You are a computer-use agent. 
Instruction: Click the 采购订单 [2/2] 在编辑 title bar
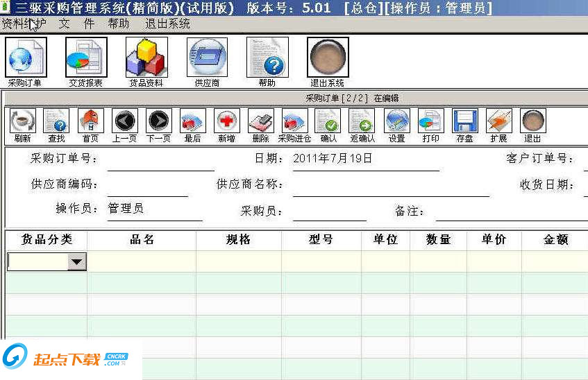pyautogui.click(x=296, y=98)
